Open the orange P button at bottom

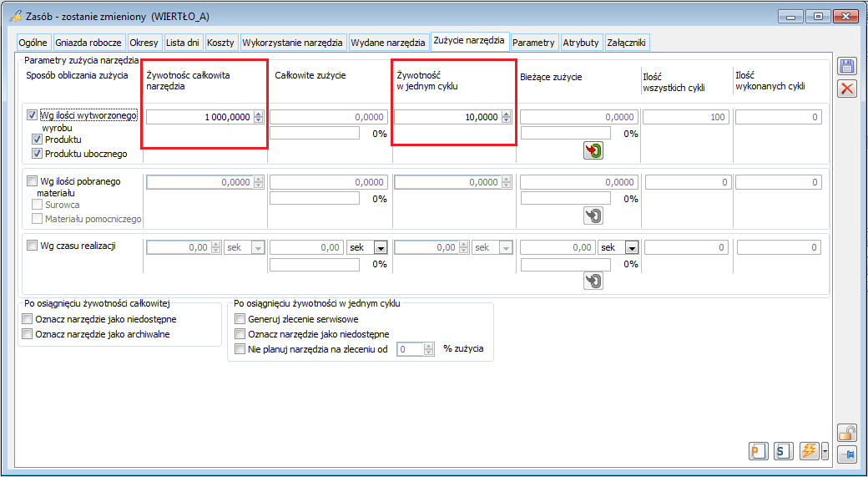(x=758, y=451)
